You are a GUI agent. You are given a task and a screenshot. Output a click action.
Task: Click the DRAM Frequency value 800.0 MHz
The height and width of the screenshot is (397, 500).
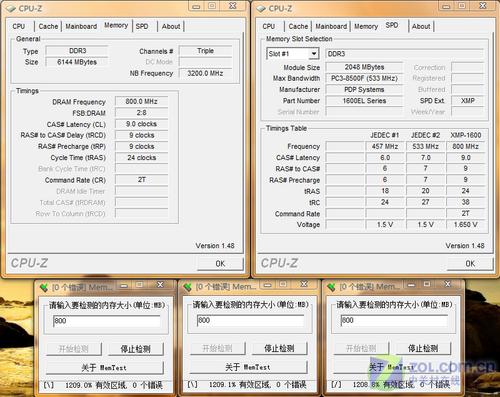[141, 101]
